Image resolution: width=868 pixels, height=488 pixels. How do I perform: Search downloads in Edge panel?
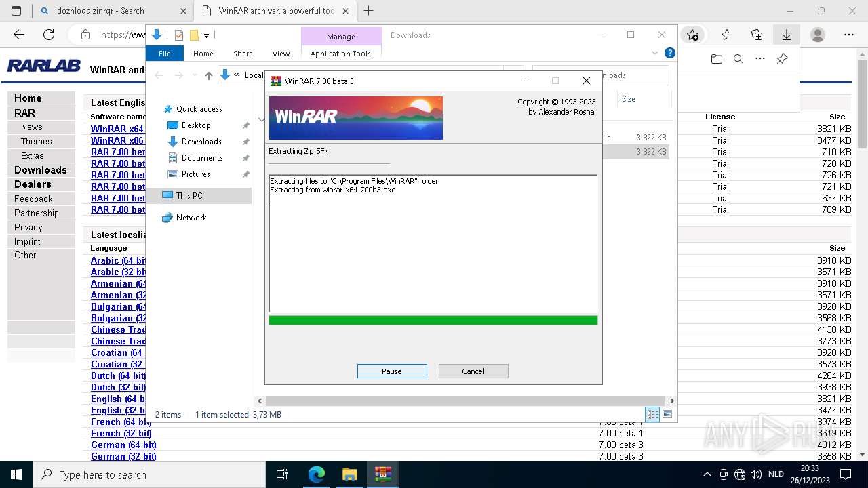pyautogui.click(x=738, y=59)
